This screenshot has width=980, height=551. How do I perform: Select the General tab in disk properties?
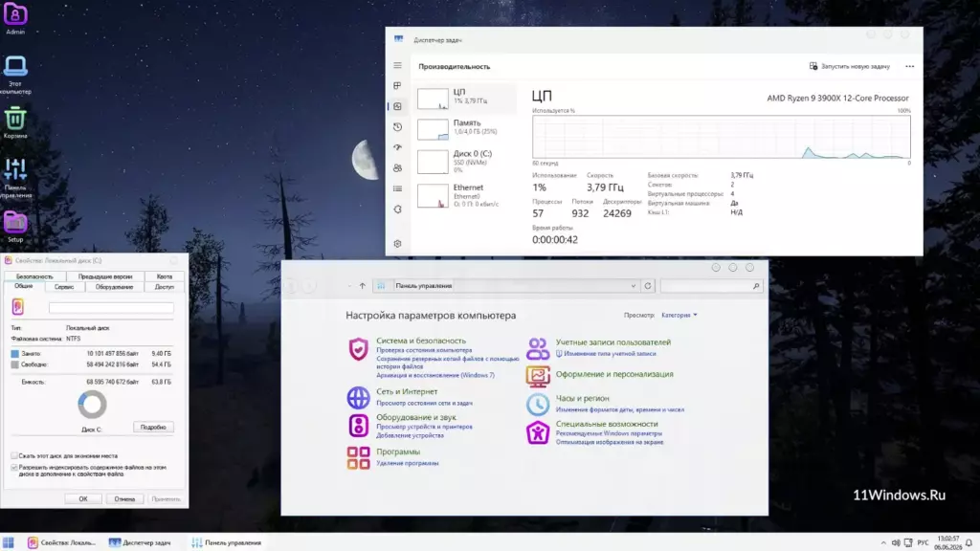[24, 286]
